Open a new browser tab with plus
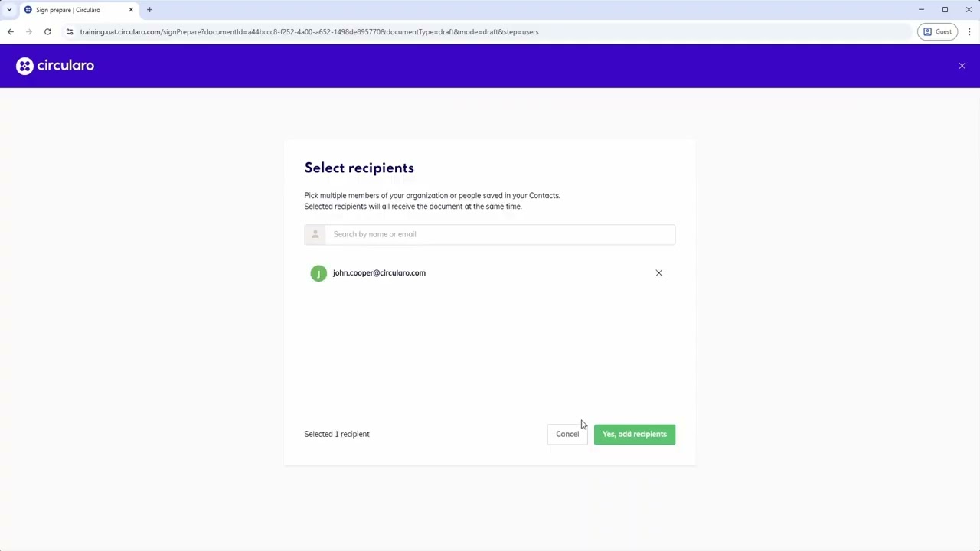The height and width of the screenshot is (551, 980). [x=149, y=10]
